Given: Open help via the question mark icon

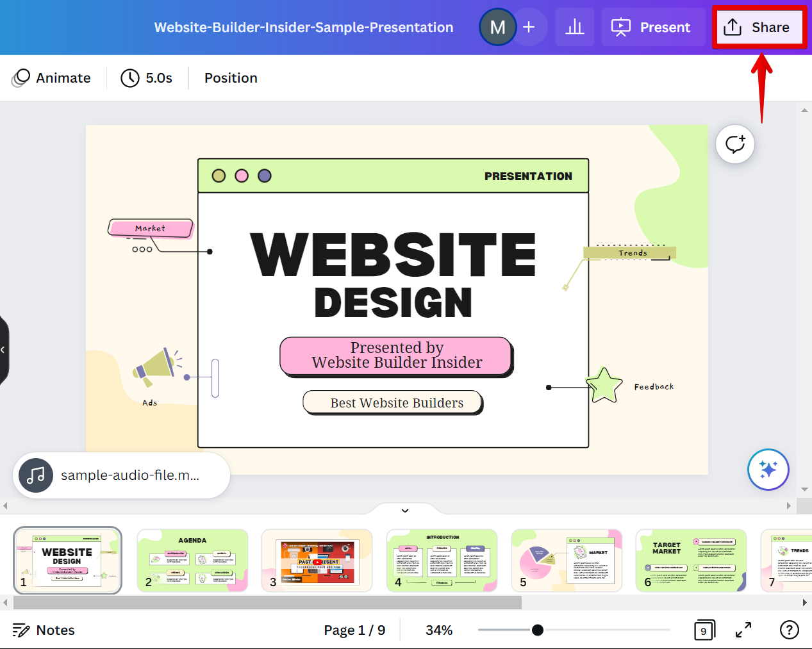Looking at the screenshot, I should click(x=790, y=630).
